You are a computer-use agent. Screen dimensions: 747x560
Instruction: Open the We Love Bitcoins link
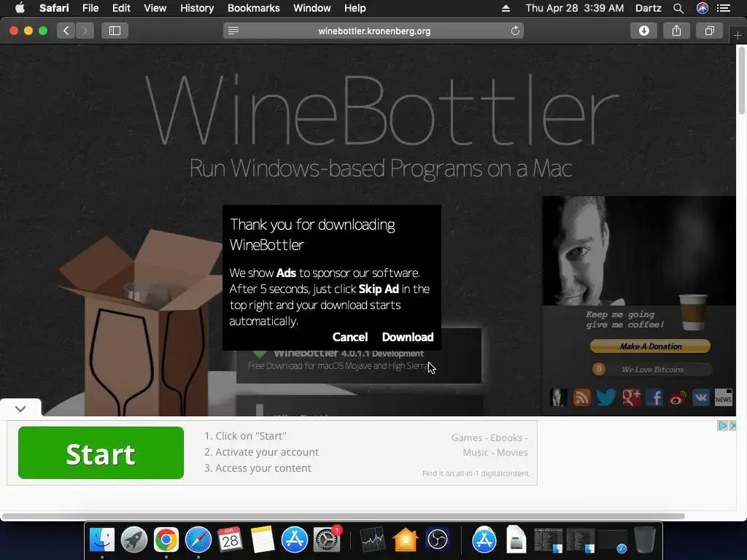coord(652,370)
